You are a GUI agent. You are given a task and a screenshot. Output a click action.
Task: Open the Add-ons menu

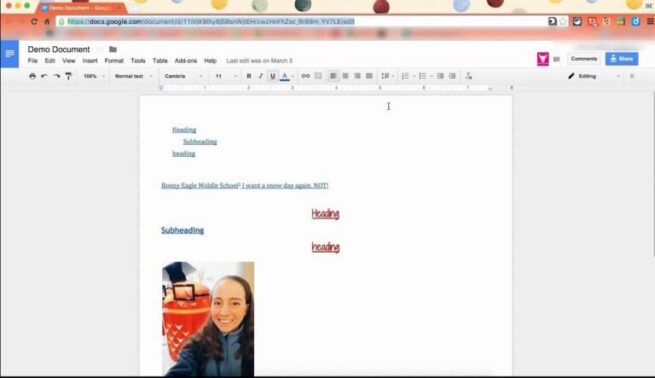point(185,61)
